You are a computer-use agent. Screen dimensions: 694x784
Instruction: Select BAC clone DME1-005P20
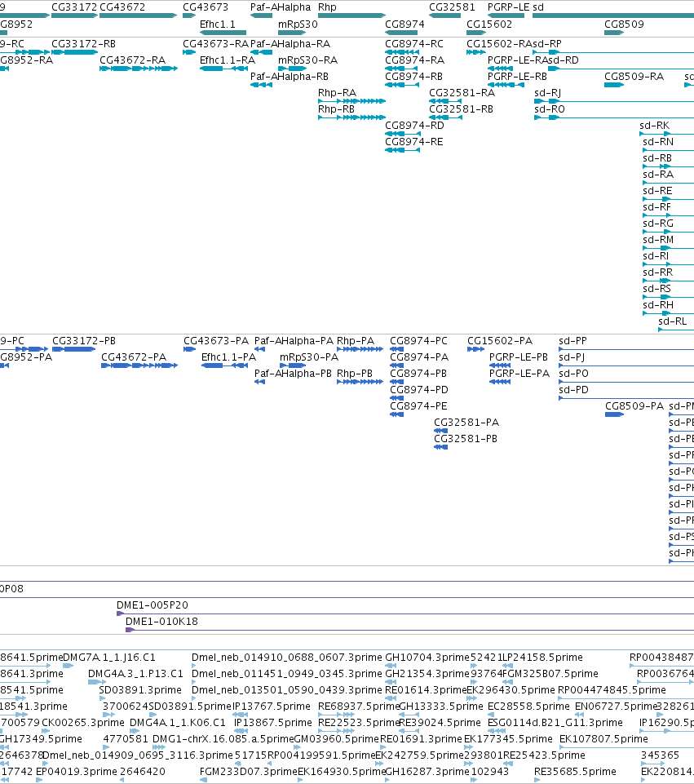(x=153, y=605)
